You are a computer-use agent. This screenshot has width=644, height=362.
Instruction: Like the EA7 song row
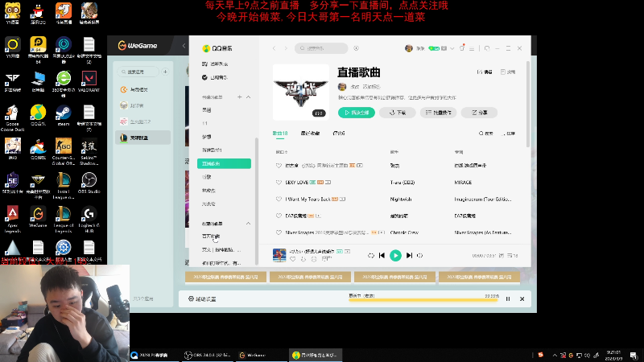279,216
